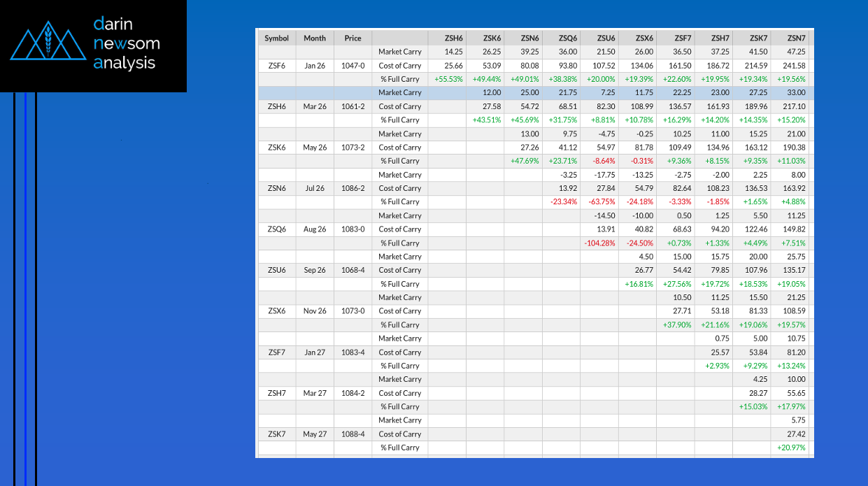868x486 pixels.
Task: Select the +47.69% full carry value
Action: click(524, 162)
